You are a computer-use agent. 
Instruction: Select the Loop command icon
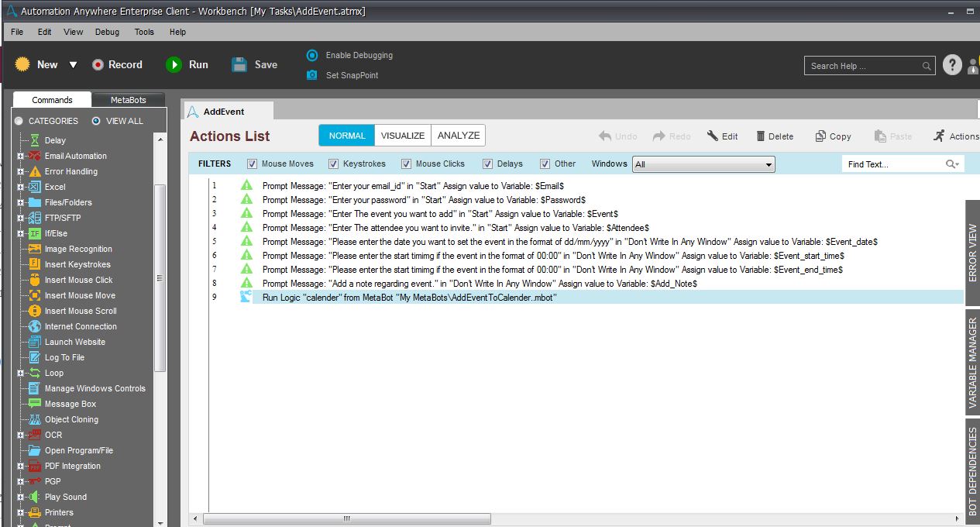click(35, 373)
